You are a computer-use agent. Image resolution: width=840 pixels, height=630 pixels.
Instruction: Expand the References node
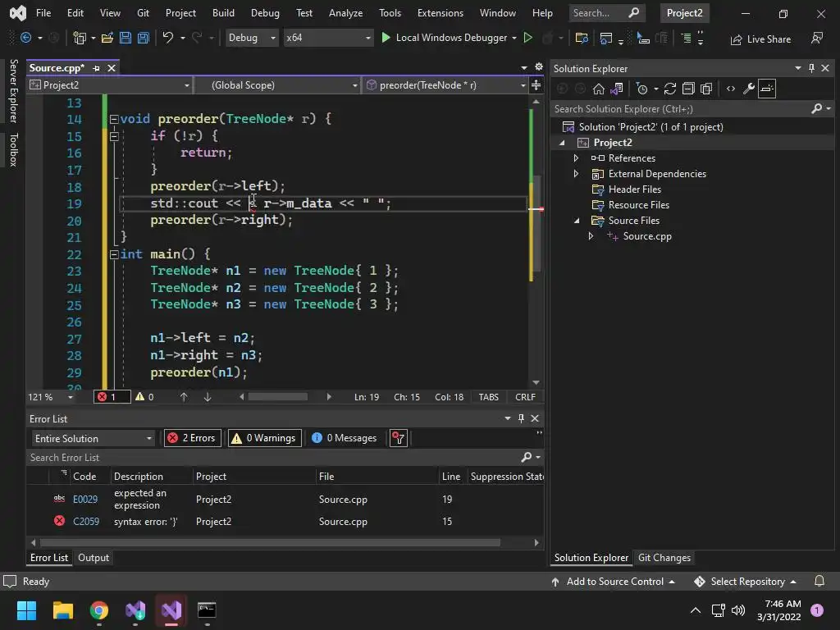tap(576, 158)
